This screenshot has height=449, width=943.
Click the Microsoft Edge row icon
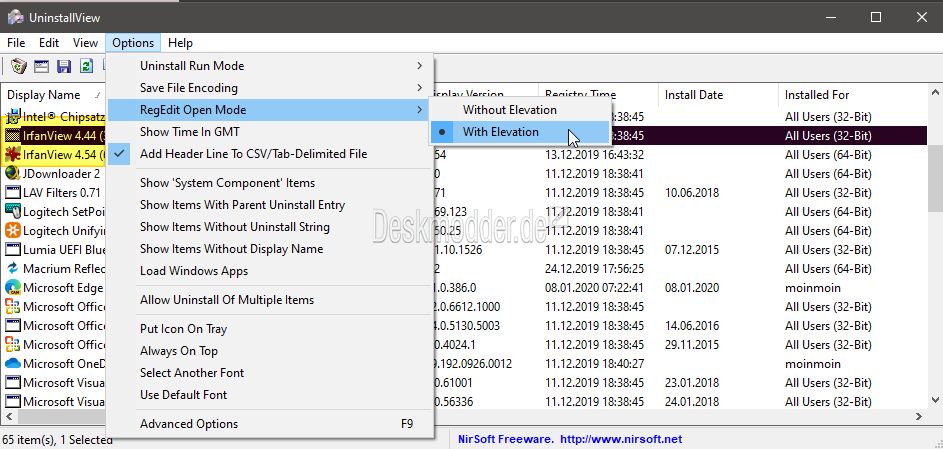pyautogui.click(x=13, y=288)
